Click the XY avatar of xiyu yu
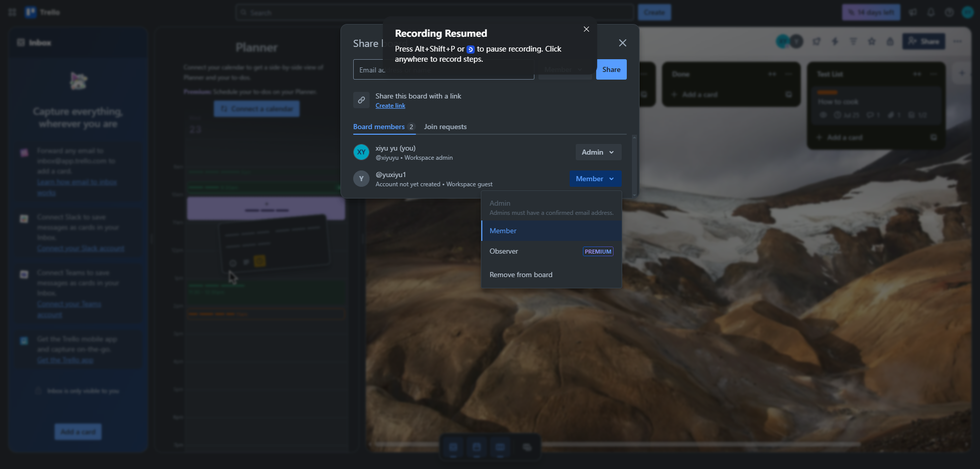 [x=361, y=152]
